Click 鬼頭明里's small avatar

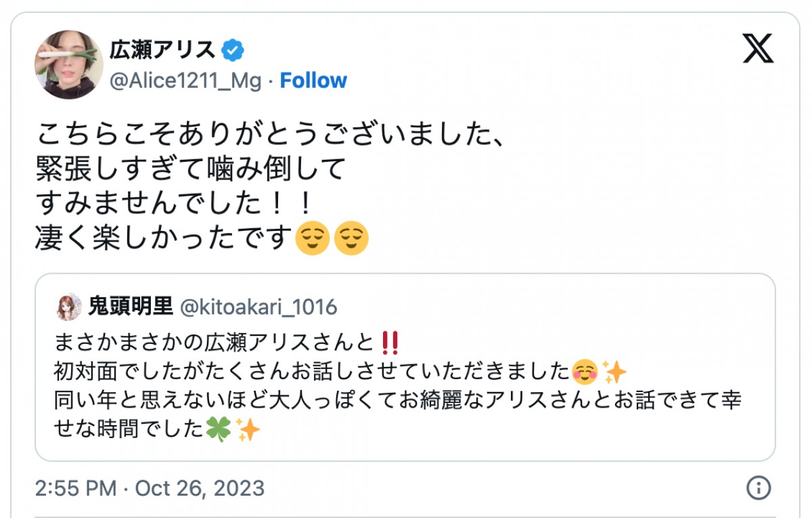pyautogui.click(x=69, y=307)
